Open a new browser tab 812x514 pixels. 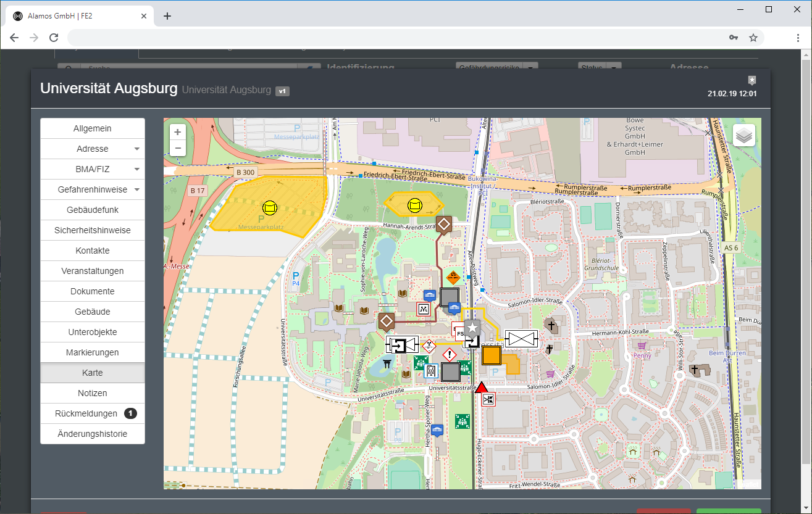pyautogui.click(x=167, y=16)
